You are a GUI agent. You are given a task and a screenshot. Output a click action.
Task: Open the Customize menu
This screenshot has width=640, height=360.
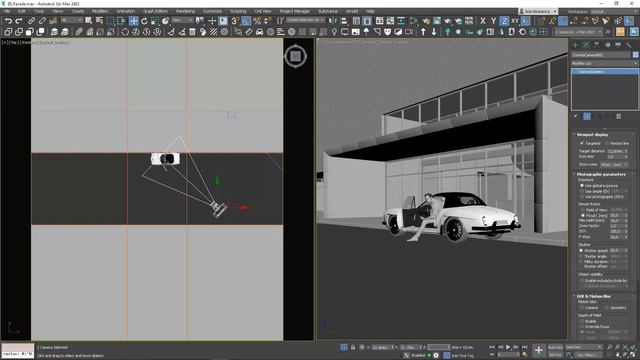212,11
